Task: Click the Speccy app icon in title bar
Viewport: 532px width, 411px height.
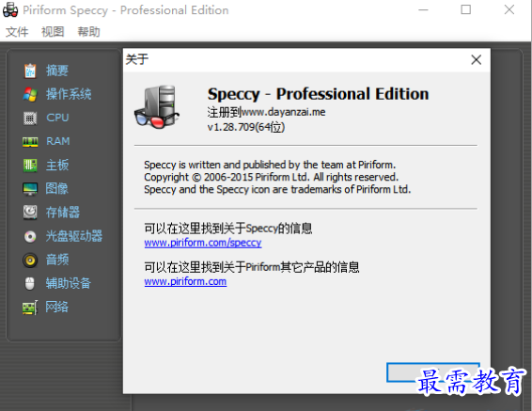Action: [10, 9]
